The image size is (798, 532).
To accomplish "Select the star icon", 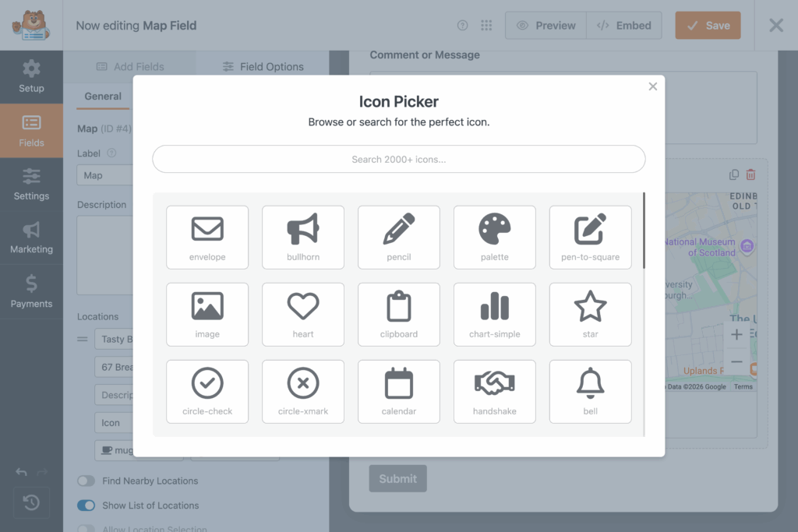I will pos(591,314).
